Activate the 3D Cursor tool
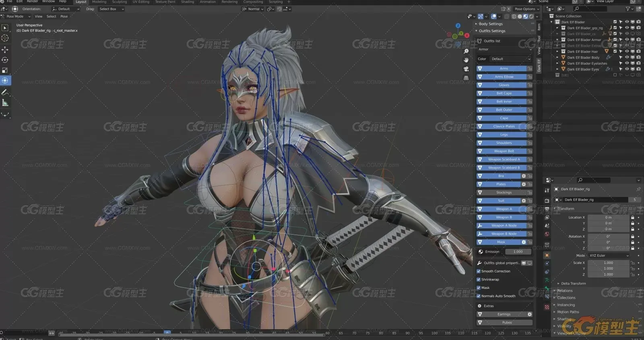This screenshot has height=340, width=644. 5,38
